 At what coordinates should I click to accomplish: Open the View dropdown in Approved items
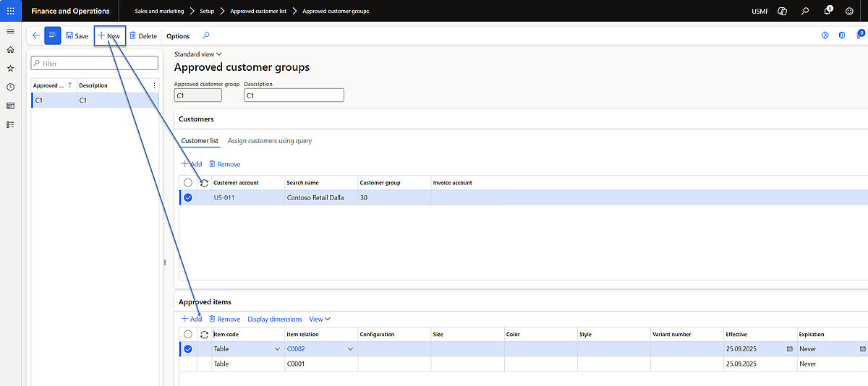coord(319,319)
